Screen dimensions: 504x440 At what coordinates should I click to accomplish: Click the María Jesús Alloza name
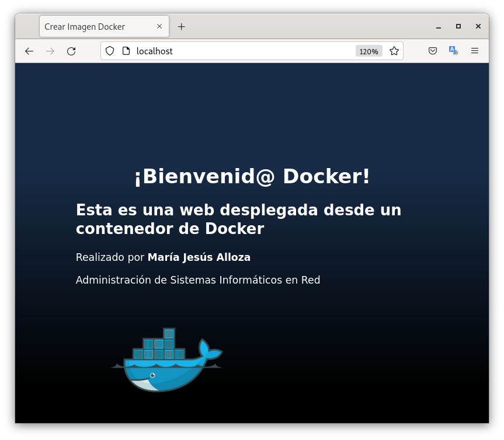(199, 257)
